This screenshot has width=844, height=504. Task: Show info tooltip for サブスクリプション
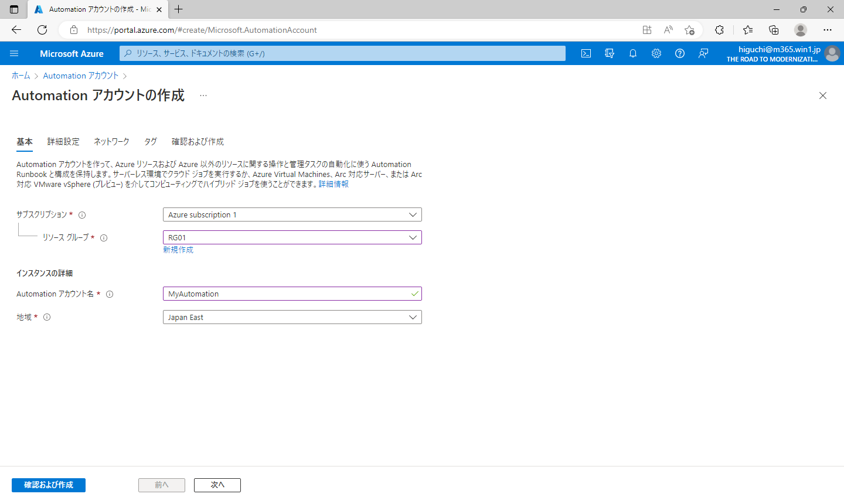click(x=82, y=215)
